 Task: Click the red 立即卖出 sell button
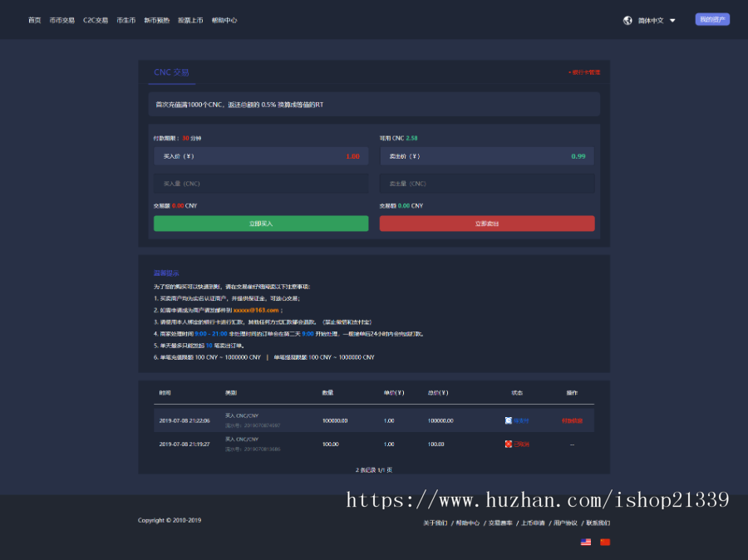[487, 224]
